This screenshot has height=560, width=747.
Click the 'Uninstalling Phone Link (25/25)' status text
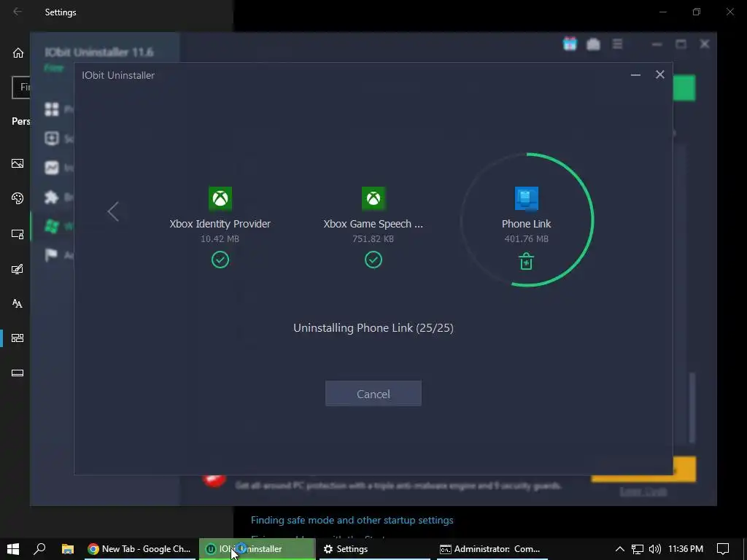pyautogui.click(x=373, y=327)
